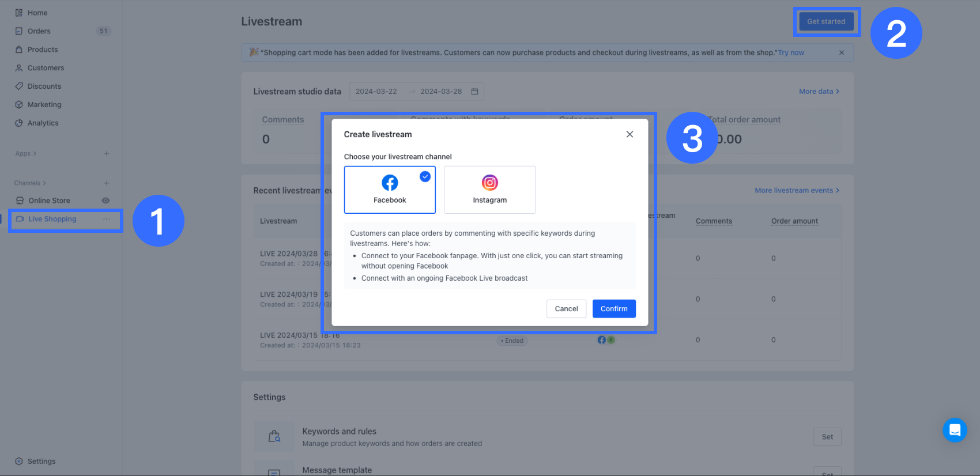Click the Orders icon
Screen dimensions: 980x476
coord(19,31)
